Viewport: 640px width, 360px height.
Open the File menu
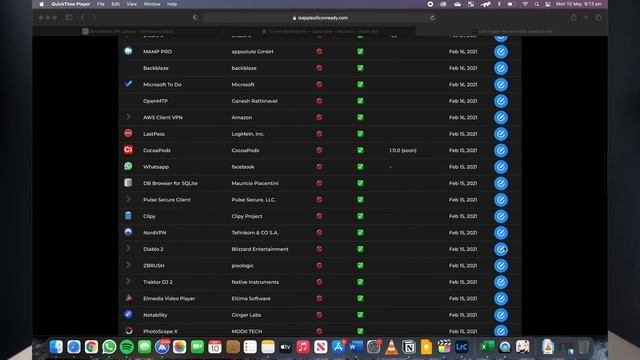[100, 4]
